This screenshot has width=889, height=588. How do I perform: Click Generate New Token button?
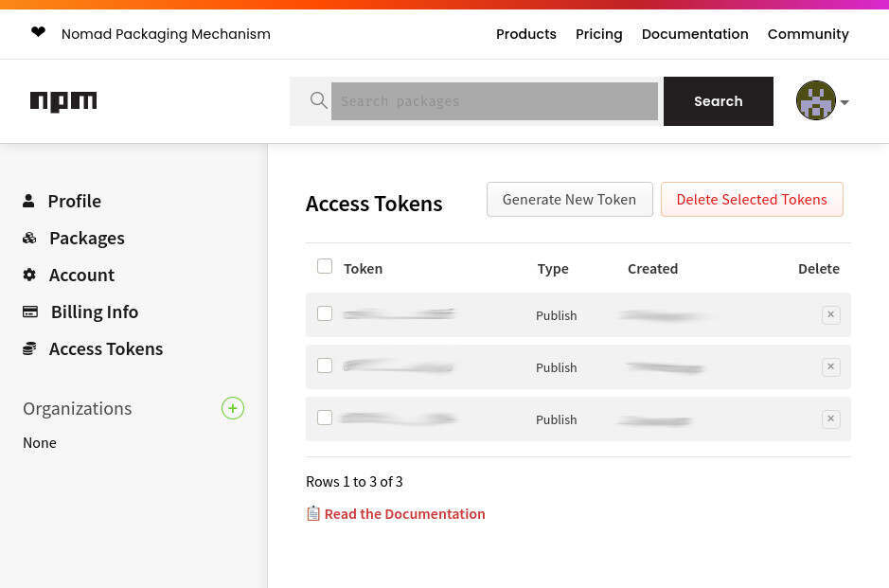[569, 199]
